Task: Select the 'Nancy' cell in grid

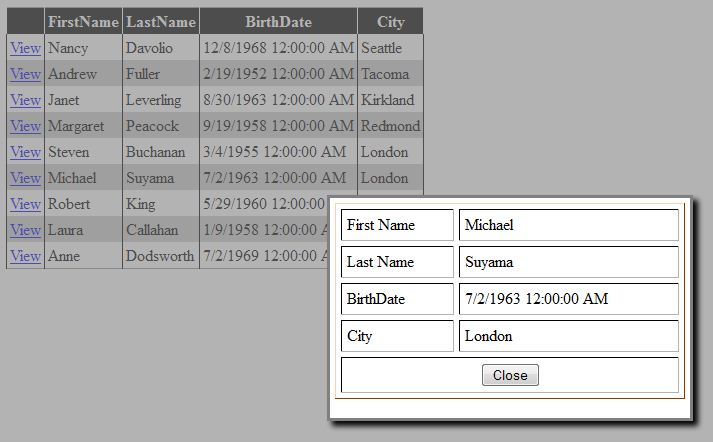Action: [x=84, y=48]
